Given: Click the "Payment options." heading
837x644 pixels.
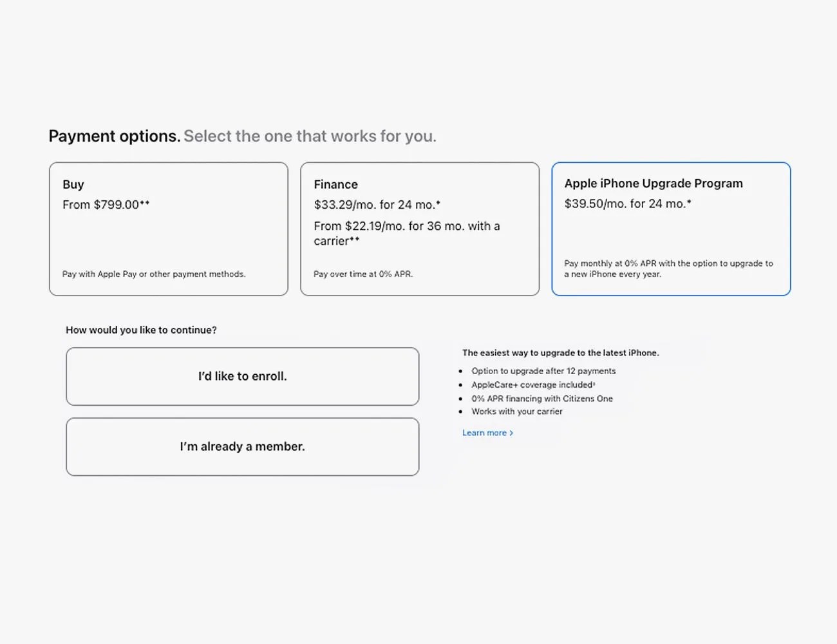Looking at the screenshot, I should (x=115, y=137).
